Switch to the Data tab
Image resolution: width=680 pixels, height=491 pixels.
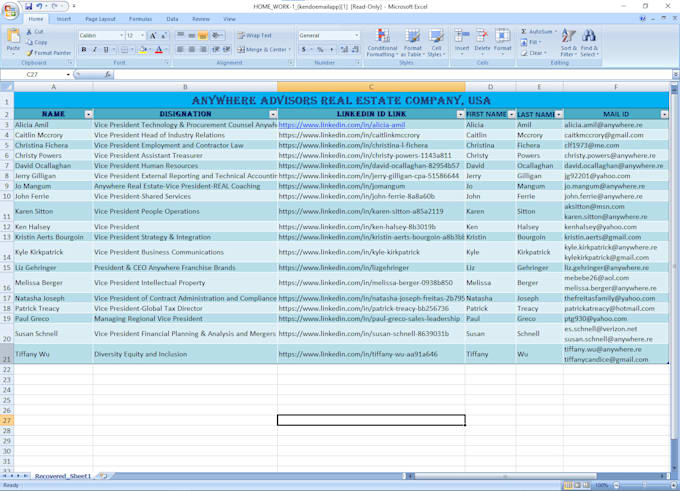(x=173, y=19)
